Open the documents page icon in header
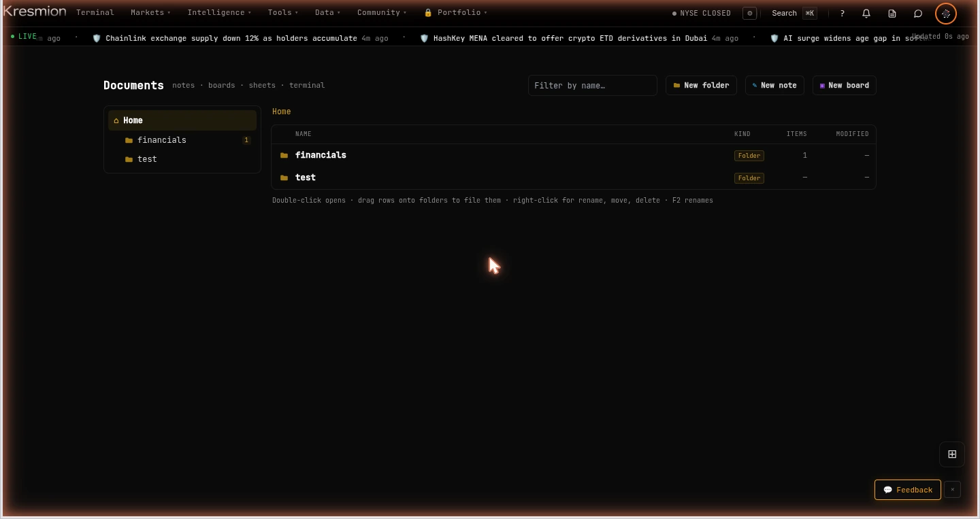 point(892,13)
